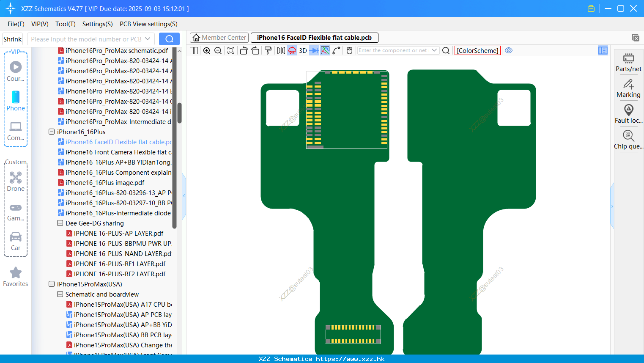
Task: Select the Drone category
Action: click(16, 181)
